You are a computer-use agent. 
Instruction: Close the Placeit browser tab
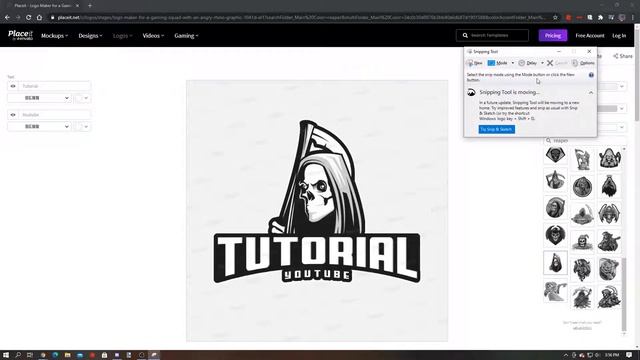point(77,6)
